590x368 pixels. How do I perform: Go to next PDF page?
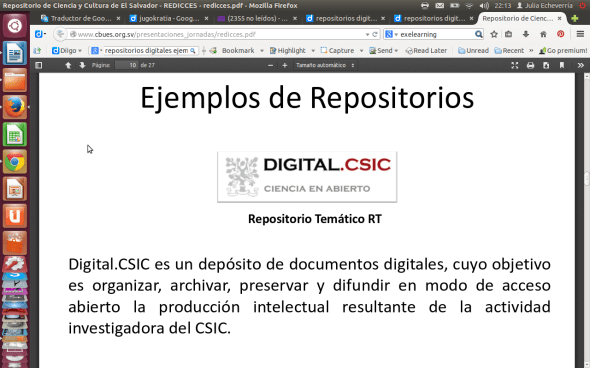(x=82, y=65)
